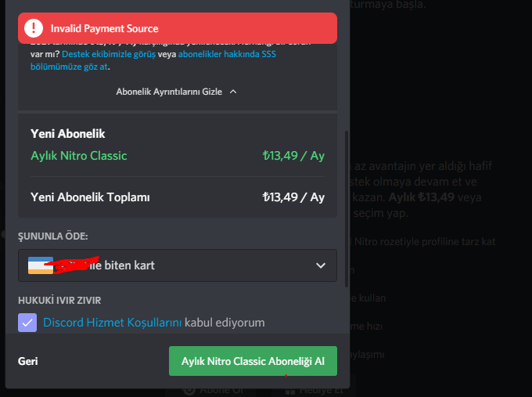
Task: Click the down arrow in the card dropdown
Action: click(321, 265)
